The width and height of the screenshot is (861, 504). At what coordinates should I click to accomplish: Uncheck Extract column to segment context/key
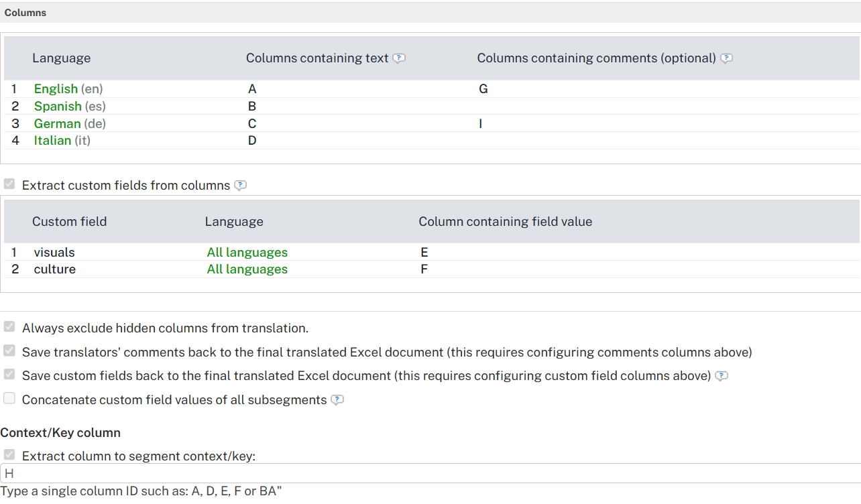point(9,455)
